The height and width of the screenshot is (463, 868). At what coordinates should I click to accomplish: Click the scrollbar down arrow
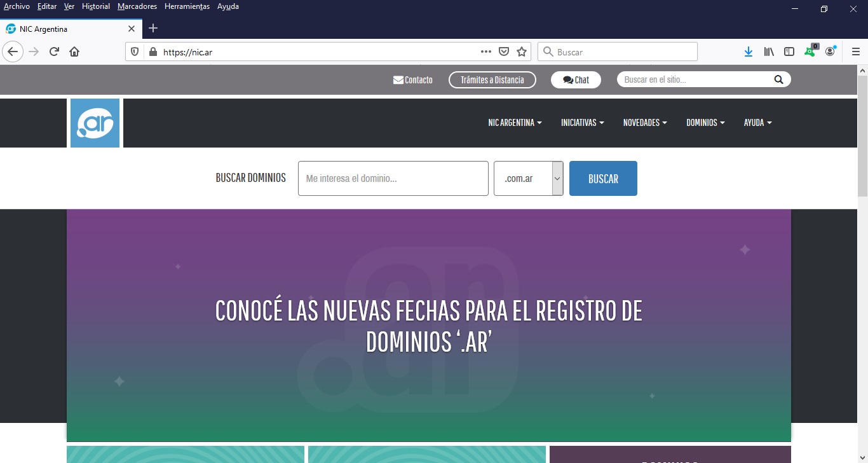click(x=862, y=457)
